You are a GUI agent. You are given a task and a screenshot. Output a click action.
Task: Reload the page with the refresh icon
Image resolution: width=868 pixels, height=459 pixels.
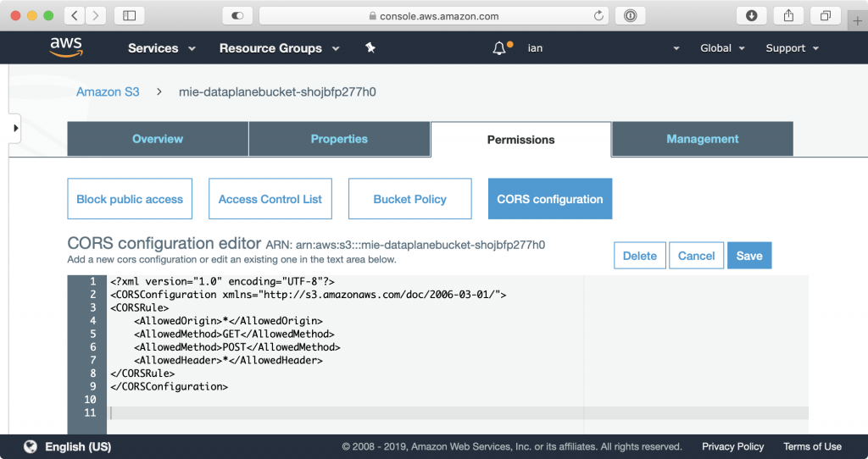click(x=598, y=15)
